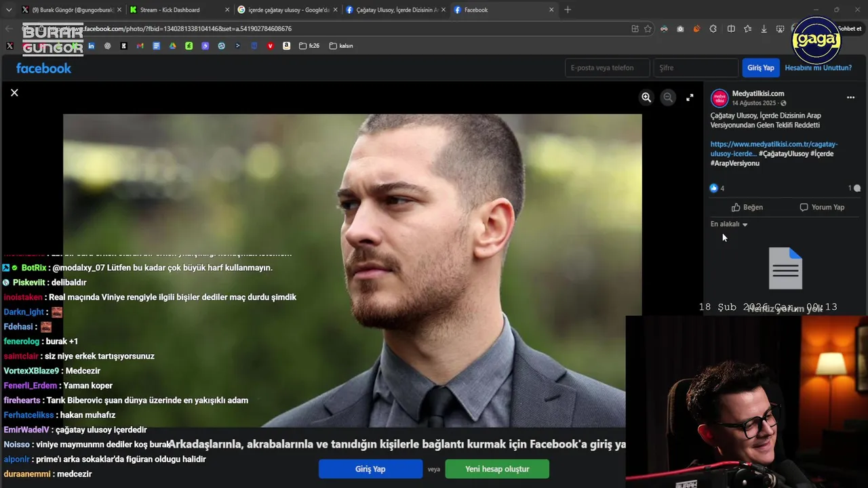Close the photo viewer with the X
The image size is (868, 488).
coord(14,92)
